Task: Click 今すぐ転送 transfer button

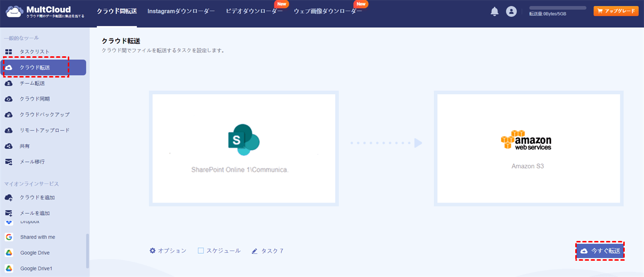Action: click(x=600, y=251)
